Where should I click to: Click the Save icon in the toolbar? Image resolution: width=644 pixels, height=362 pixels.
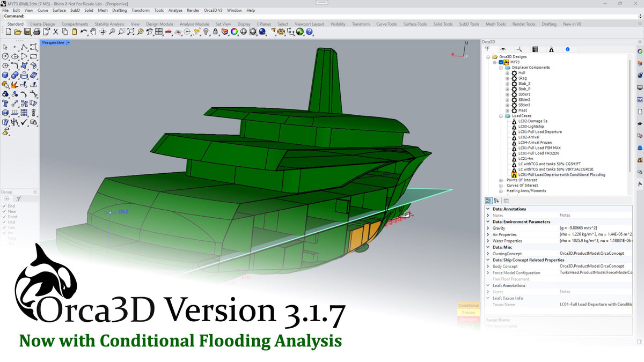[x=26, y=32]
